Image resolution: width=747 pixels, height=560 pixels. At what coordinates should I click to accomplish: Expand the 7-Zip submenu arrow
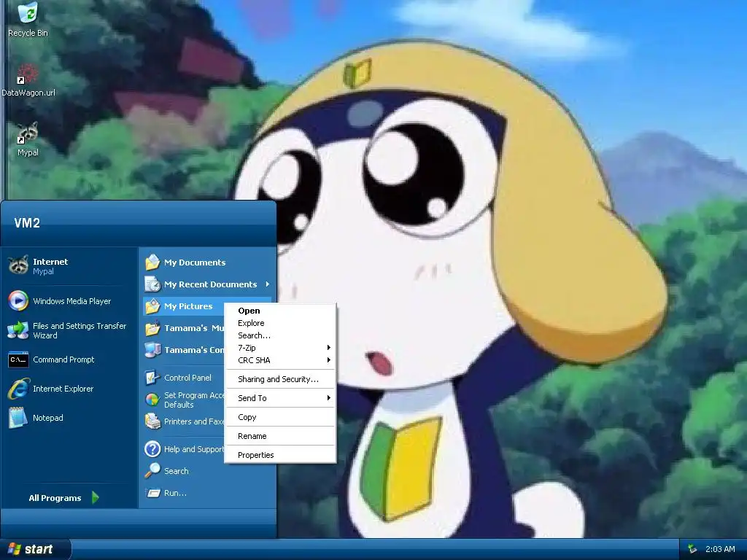pyautogui.click(x=329, y=348)
